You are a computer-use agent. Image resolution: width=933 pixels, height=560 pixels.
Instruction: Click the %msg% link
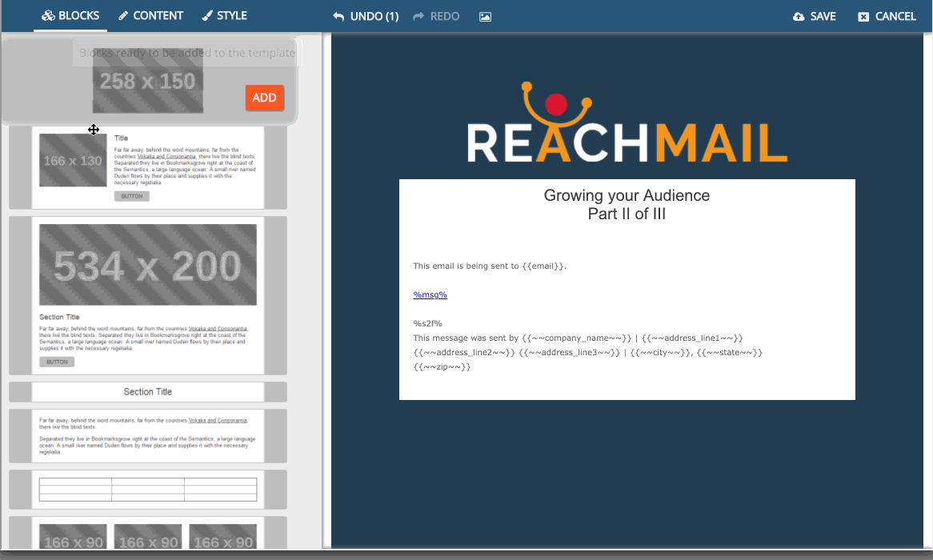pos(430,294)
